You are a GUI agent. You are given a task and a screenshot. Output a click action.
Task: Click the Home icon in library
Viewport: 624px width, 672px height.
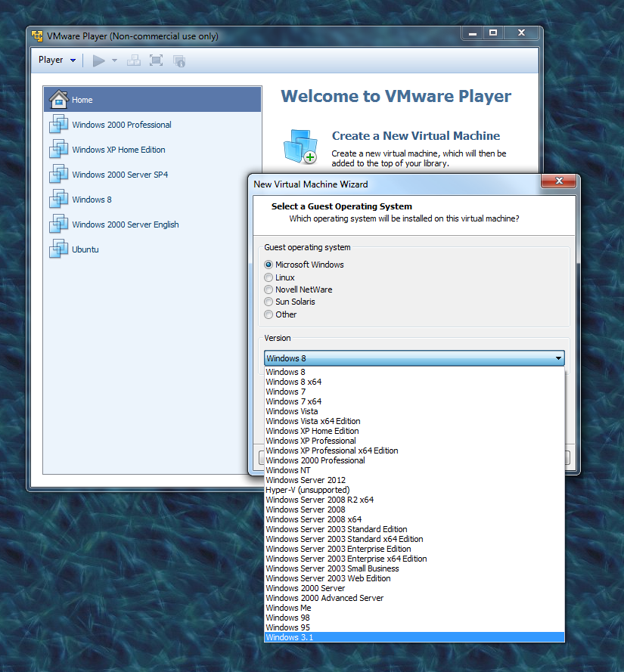(x=58, y=100)
